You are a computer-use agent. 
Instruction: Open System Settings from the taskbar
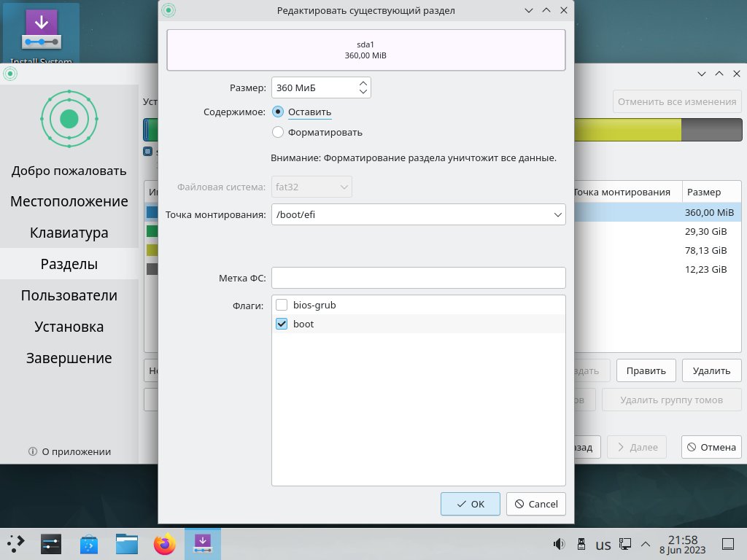50,544
